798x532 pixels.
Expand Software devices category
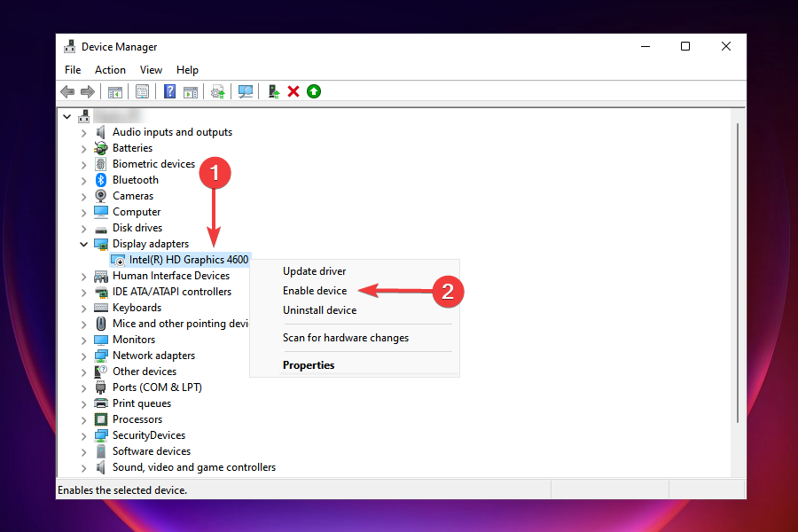[x=84, y=452]
